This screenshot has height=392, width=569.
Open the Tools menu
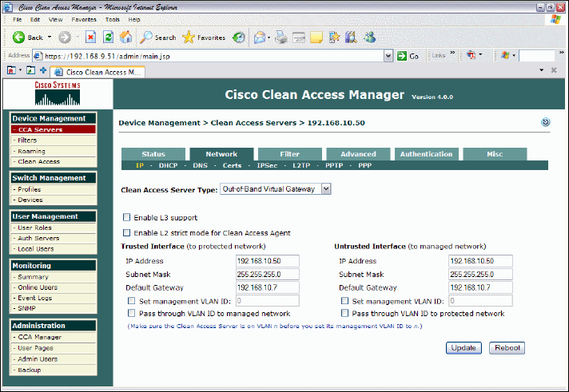click(113, 19)
